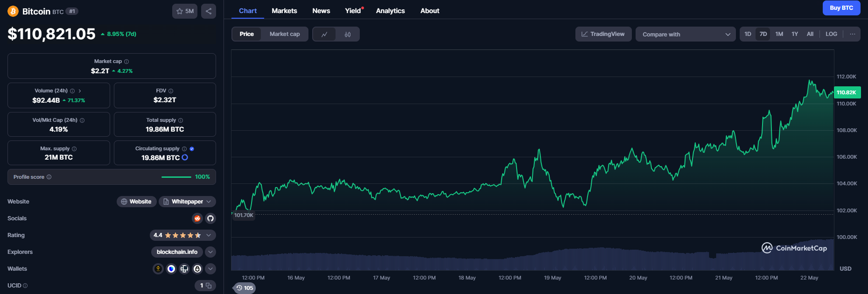
Task: Open the padlock wallet icon
Action: 197,269
